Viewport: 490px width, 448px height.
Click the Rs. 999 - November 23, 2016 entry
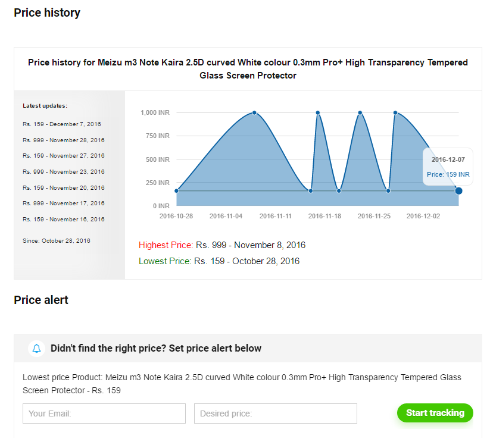[64, 171]
